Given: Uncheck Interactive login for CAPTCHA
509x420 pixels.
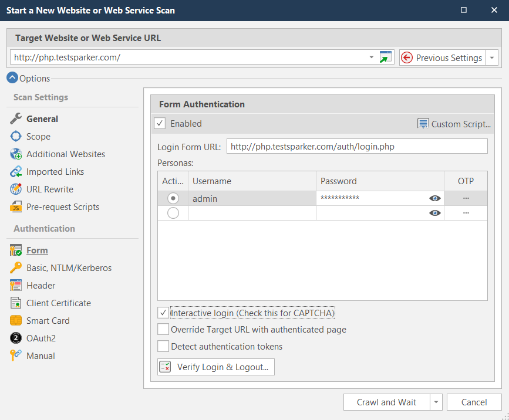Looking at the screenshot, I should tap(163, 313).
